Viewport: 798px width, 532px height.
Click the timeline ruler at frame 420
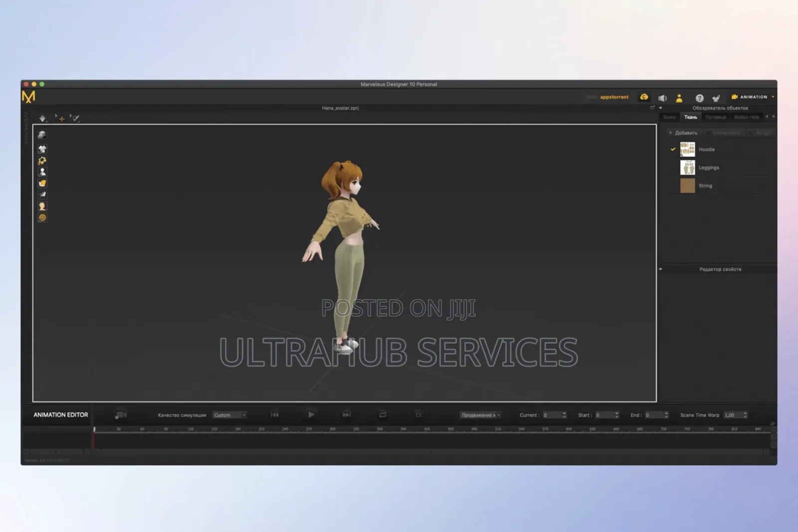pos(427,429)
